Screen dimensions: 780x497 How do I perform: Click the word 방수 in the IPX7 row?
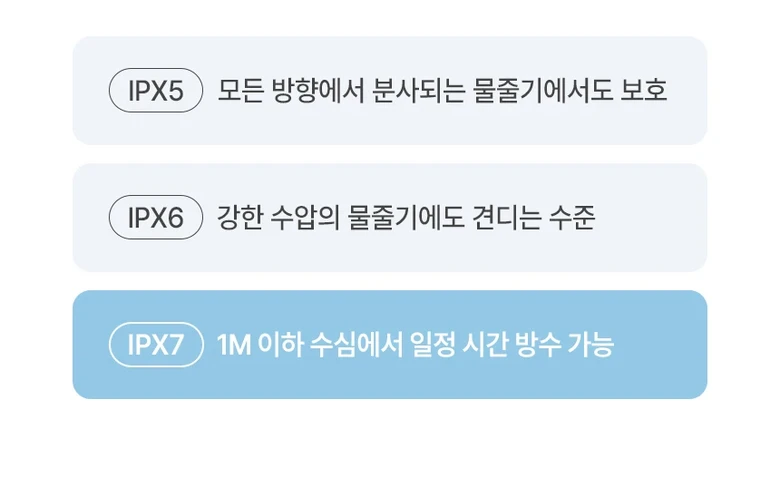click(x=537, y=344)
